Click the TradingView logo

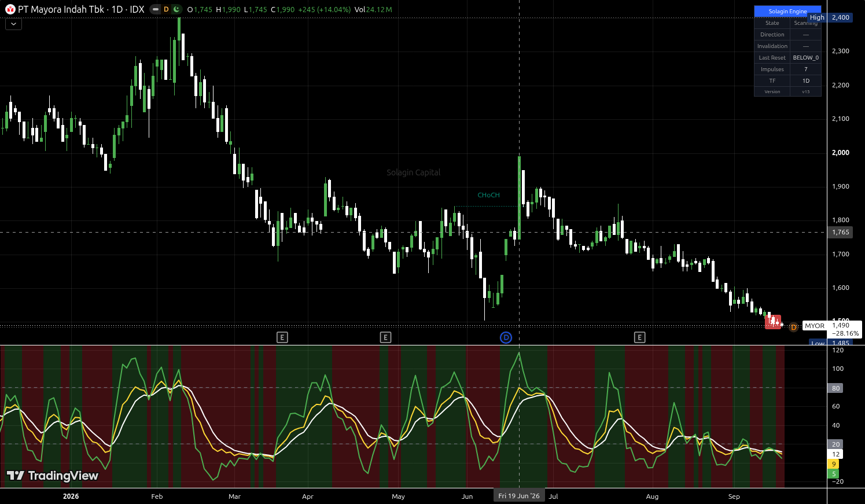(52, 476)
